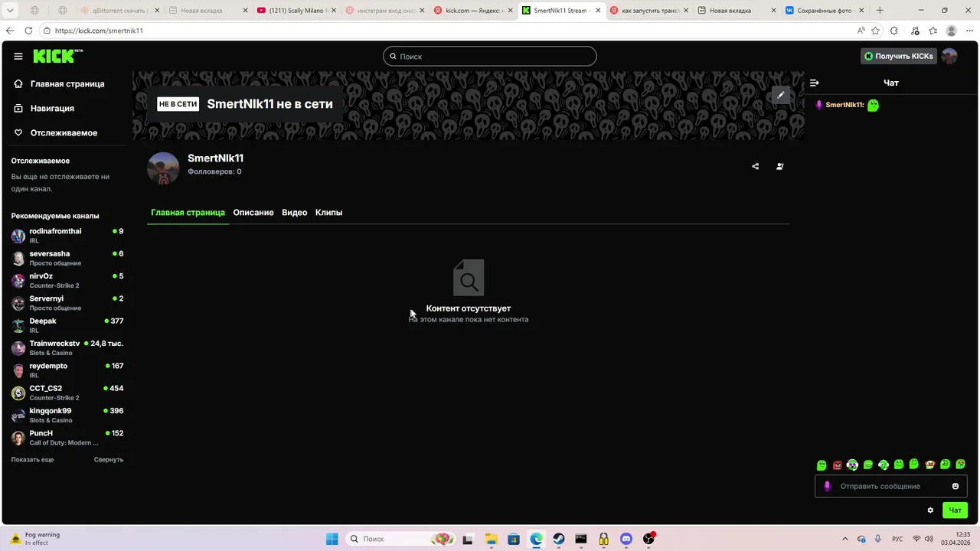Open seversasha channel
The image size is (980, 551).
coord(67,258)
